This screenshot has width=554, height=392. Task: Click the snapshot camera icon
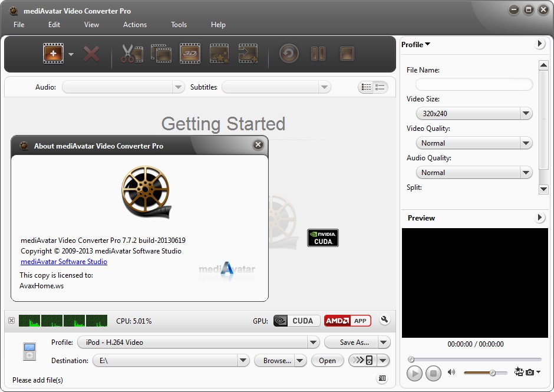point(530,372)
